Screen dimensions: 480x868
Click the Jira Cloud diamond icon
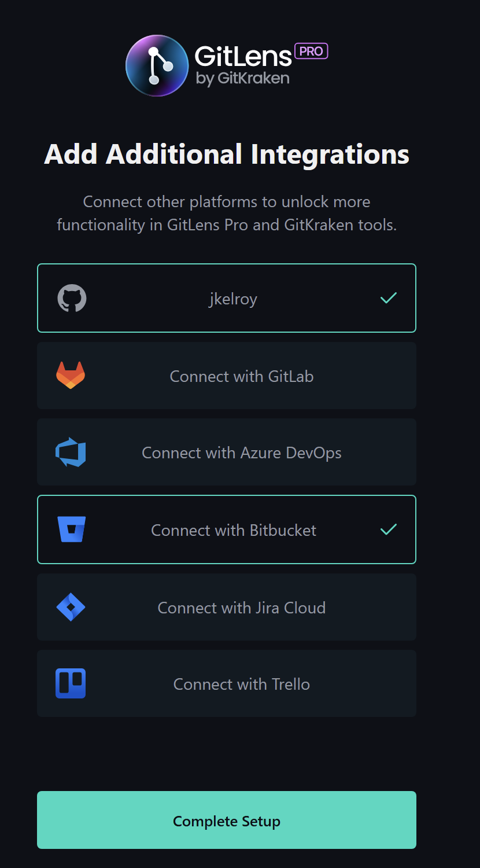71,607
